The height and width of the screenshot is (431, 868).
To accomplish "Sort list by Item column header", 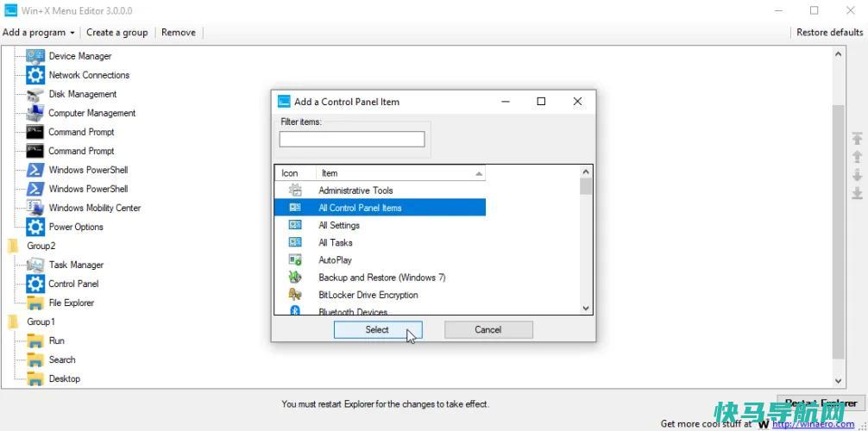I will click(401, 173).
